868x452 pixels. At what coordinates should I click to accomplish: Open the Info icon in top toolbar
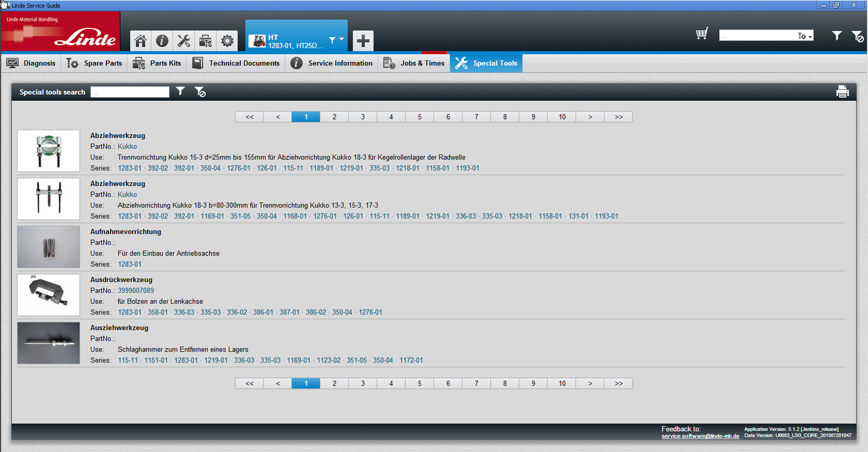coord(162,41)
